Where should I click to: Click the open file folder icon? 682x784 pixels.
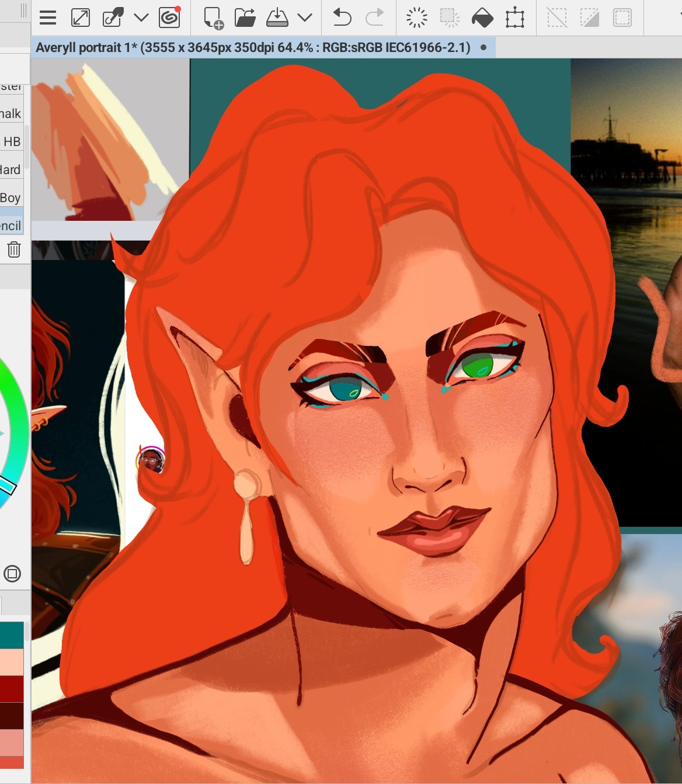pos(245,18)
